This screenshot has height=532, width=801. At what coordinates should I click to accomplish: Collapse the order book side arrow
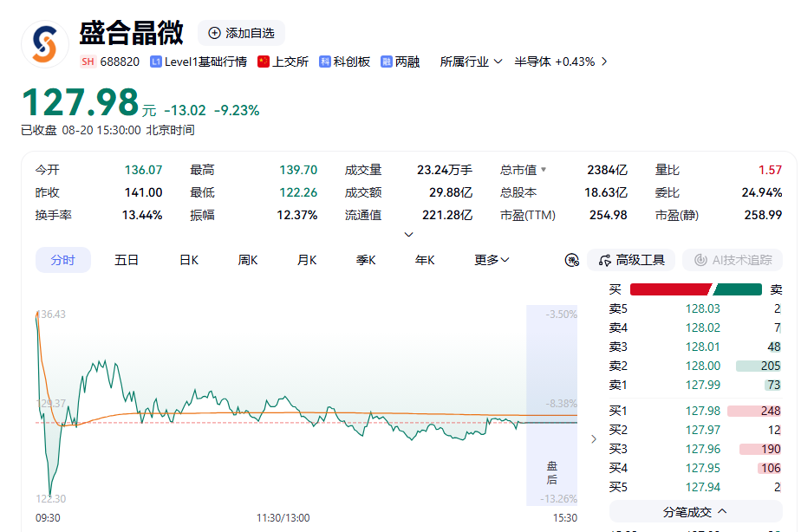(x=594, y=439)
